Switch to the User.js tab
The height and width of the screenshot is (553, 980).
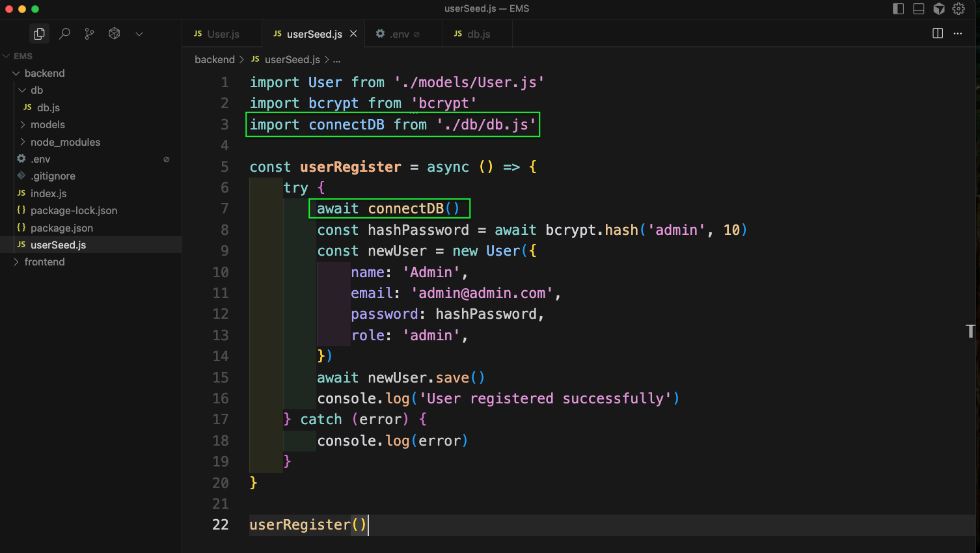point(223,34)
